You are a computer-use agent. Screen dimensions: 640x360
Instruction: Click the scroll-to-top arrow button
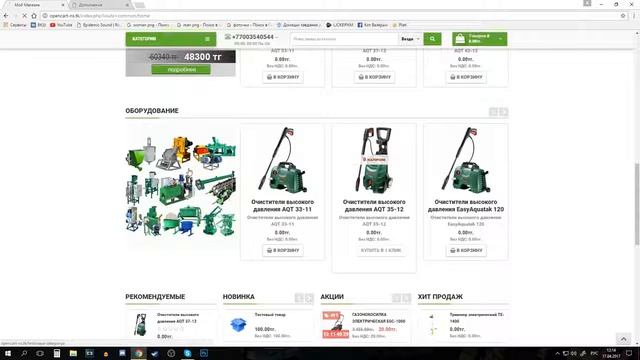click(x=623, y=339)
